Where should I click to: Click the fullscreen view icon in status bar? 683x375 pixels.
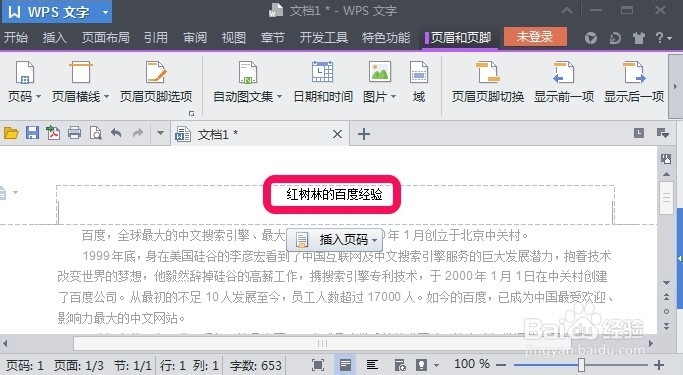pyautogui.click(x=318, y=365)
